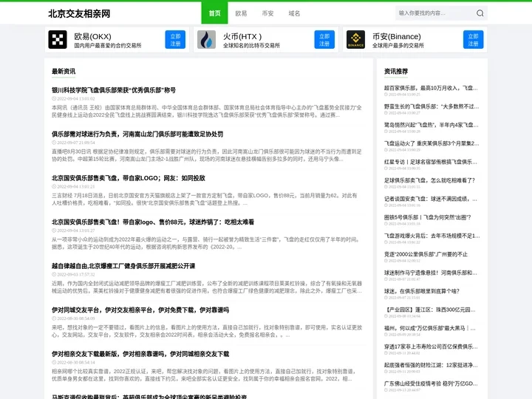
Task: Open the 火币(HTX) title link
Action: pos(242,36)
